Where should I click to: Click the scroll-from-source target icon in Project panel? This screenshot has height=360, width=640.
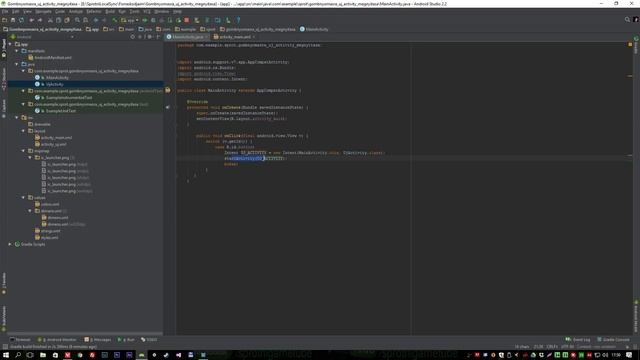click(133, 37)
